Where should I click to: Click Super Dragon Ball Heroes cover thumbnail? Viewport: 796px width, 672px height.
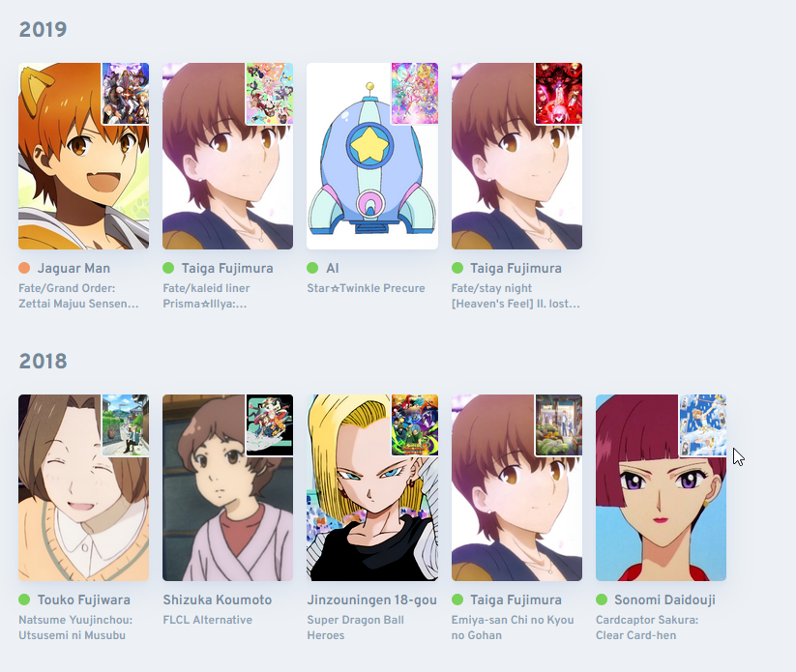[x=414, y=425]
